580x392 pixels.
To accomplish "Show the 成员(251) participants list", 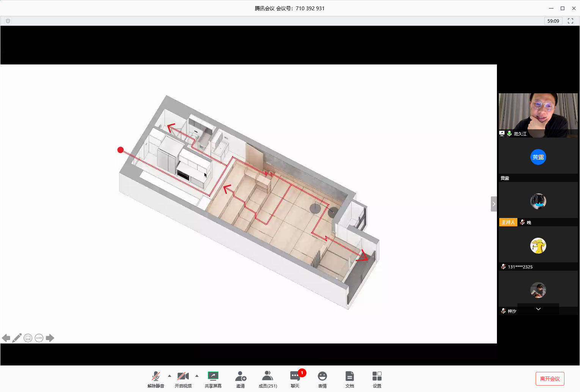I will [267, 379].
